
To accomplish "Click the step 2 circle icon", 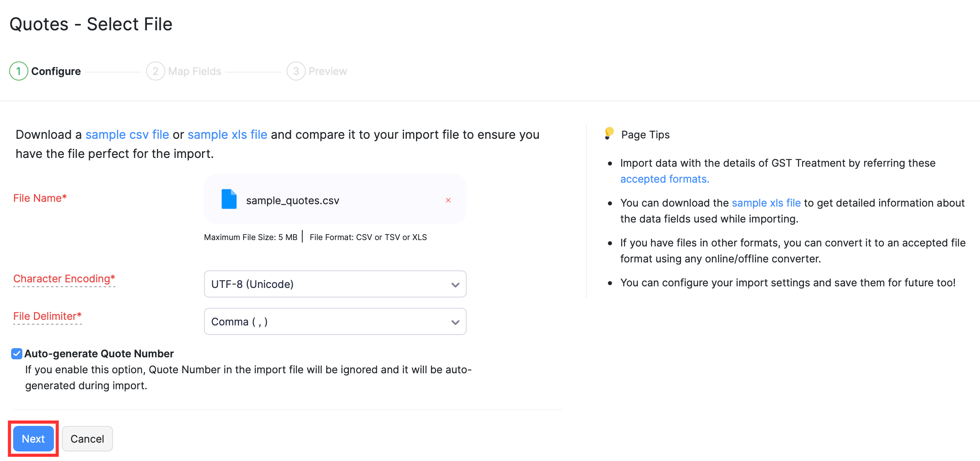I will pos(155,71).
